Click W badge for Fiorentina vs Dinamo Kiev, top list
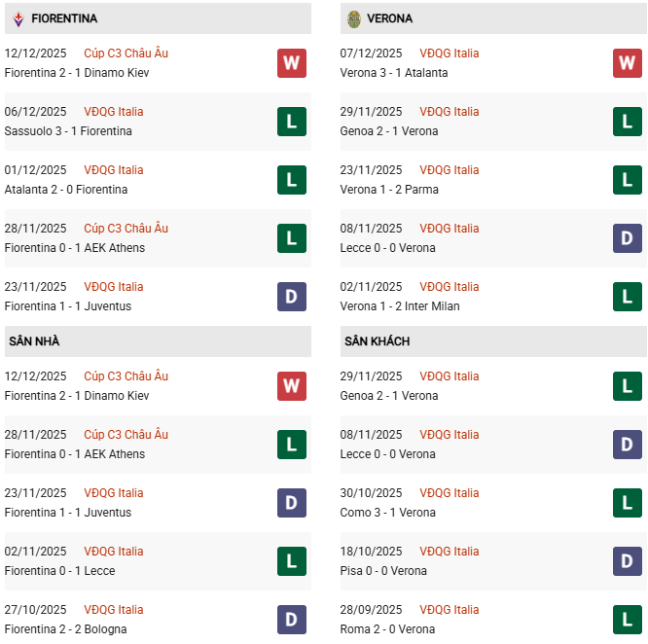Viewport: 648px width, 644px height. [x=292, y=63]
